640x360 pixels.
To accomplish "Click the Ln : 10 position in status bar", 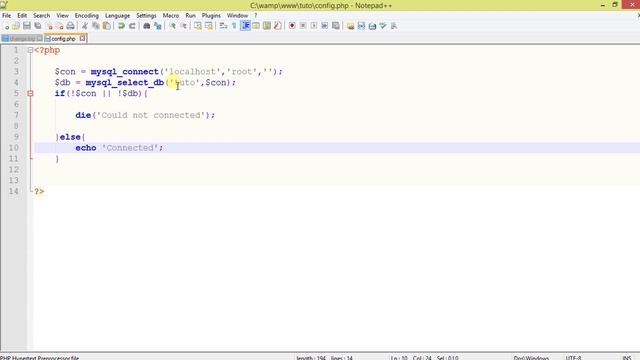I will point(399,358).
